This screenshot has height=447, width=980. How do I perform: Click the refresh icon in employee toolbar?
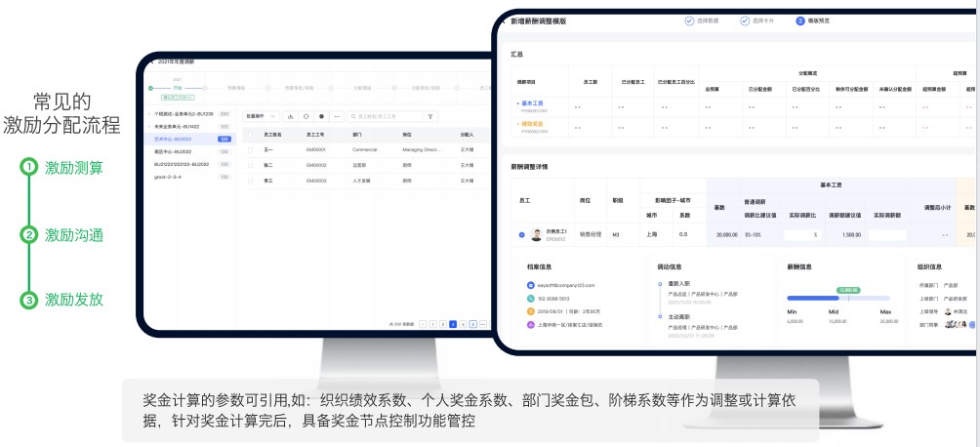(x=306, y=116)
